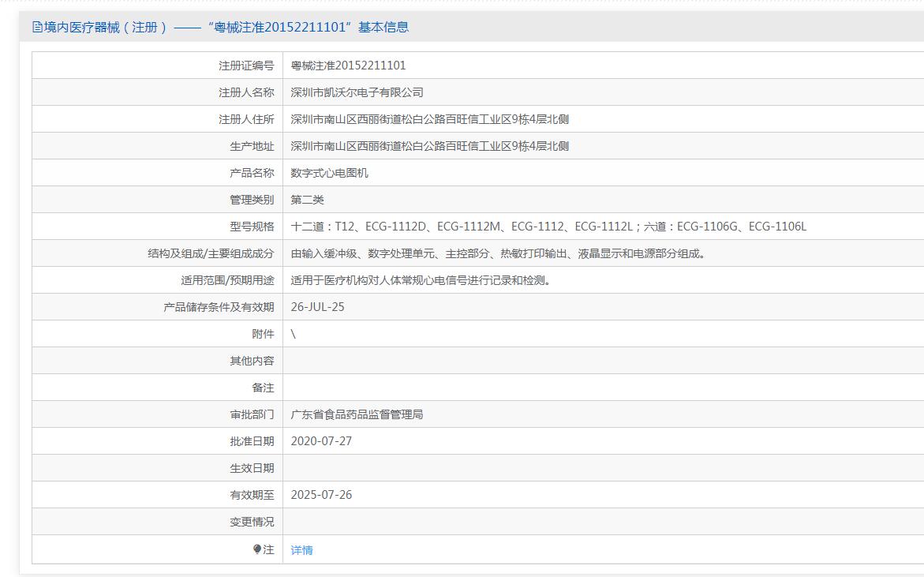Screen dimensions: 924x577
Task: Select approval date 2020-07-27
Action: [x=321, y=441]
